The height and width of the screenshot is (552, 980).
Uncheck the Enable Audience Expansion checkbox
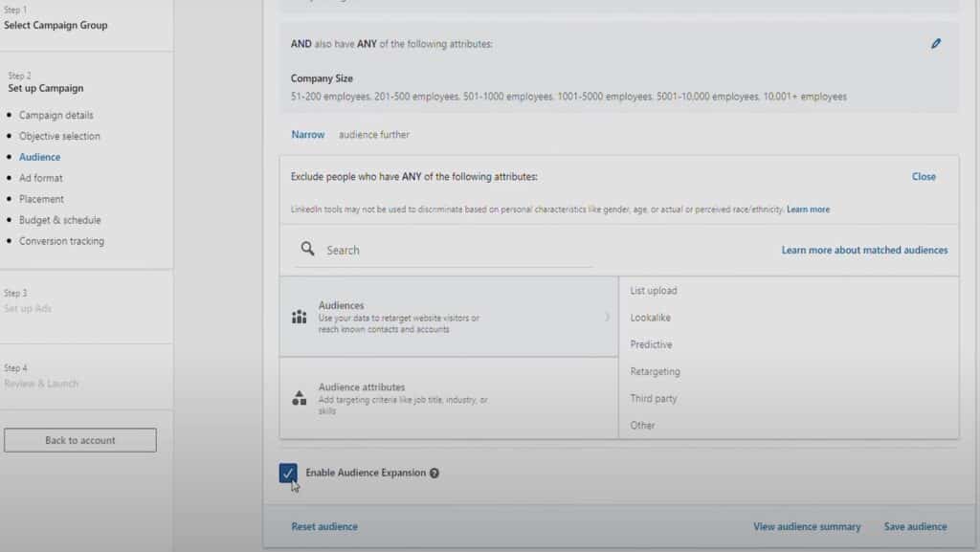click(288, 473)
